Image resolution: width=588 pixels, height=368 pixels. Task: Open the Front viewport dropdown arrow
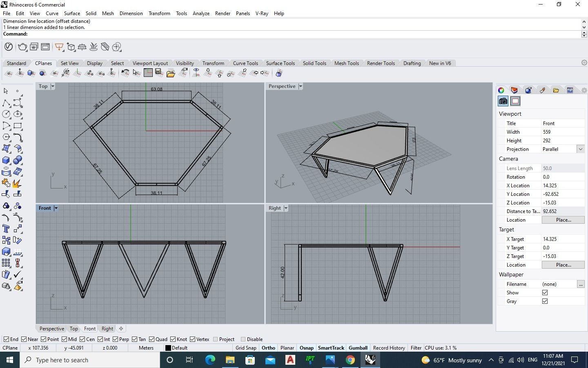pyautogui.click(x=56, y=208)
